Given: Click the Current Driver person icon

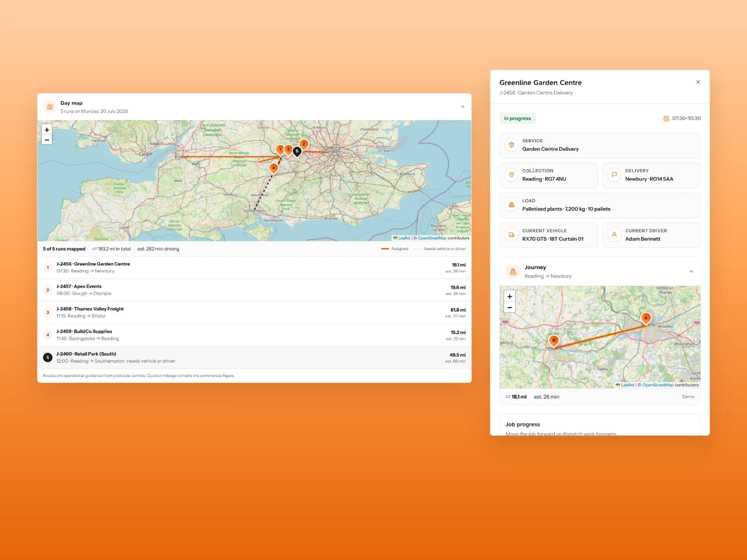Looking at the screenshot, I should pyautogui.click(x=614, y=235).
